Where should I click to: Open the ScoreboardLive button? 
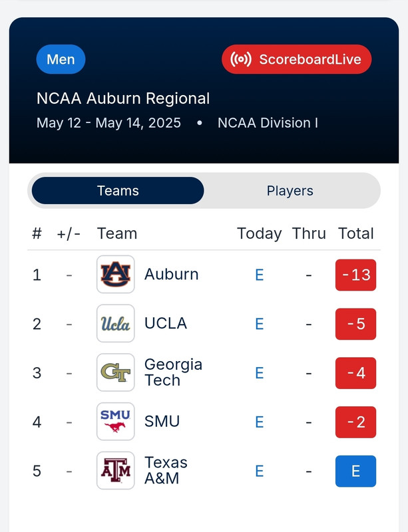(x=296, y=59)
